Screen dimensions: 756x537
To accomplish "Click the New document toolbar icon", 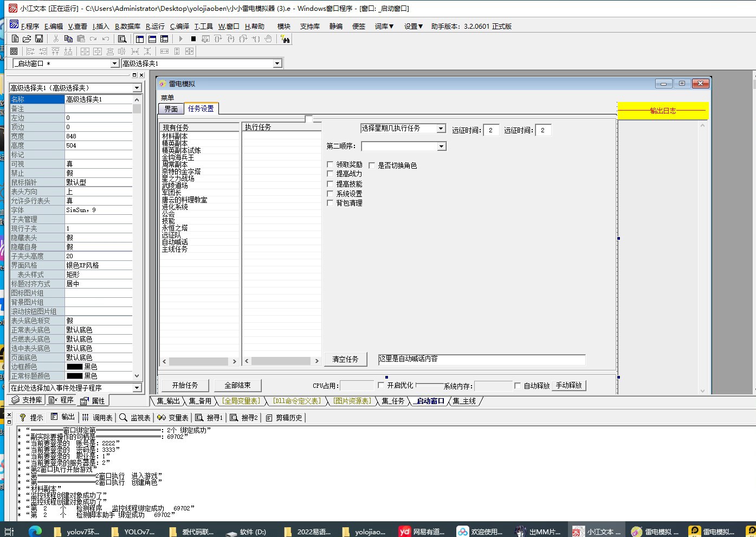I will tap(15, 39).
